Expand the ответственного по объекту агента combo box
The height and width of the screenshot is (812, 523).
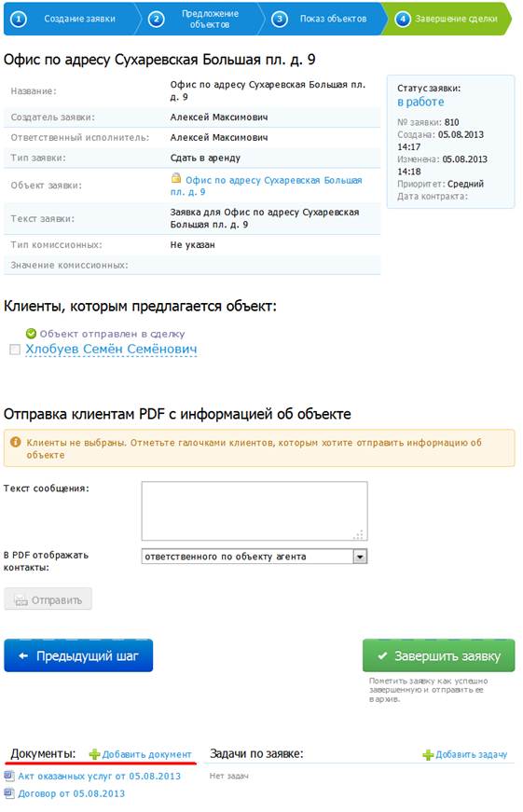255,557
